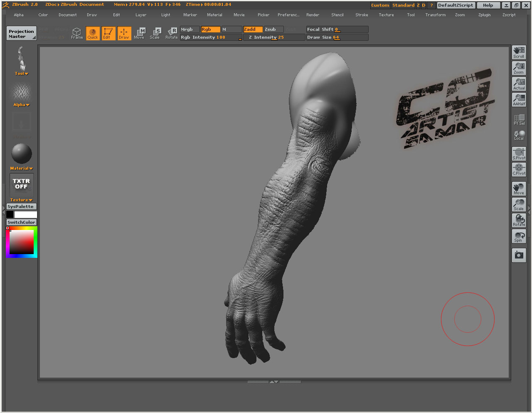Click the Scroll icon on the right shelf
Image resolution: width=532 pixels, height=413 pixels.
click(519, 52)
